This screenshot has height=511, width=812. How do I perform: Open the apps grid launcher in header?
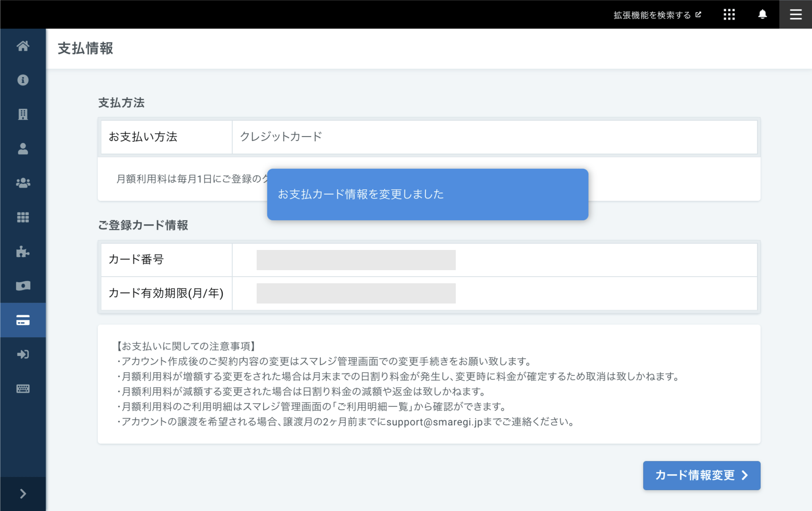[729, 15]
